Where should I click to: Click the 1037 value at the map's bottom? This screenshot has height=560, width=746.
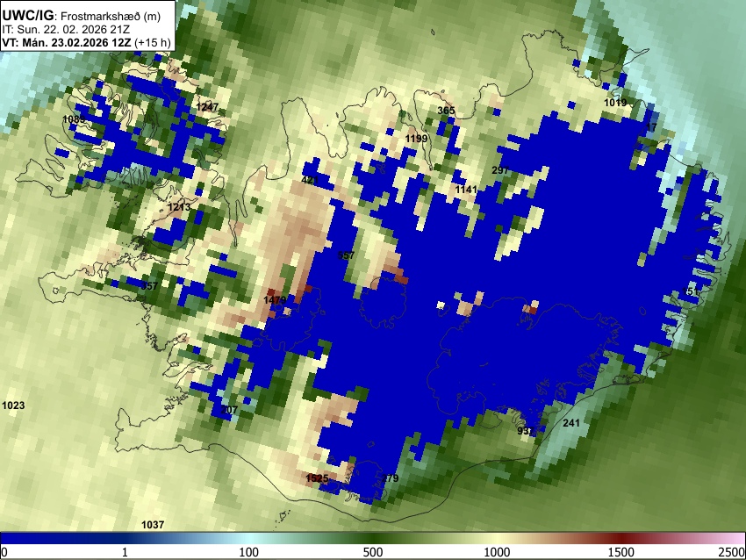tap(153, 524)
